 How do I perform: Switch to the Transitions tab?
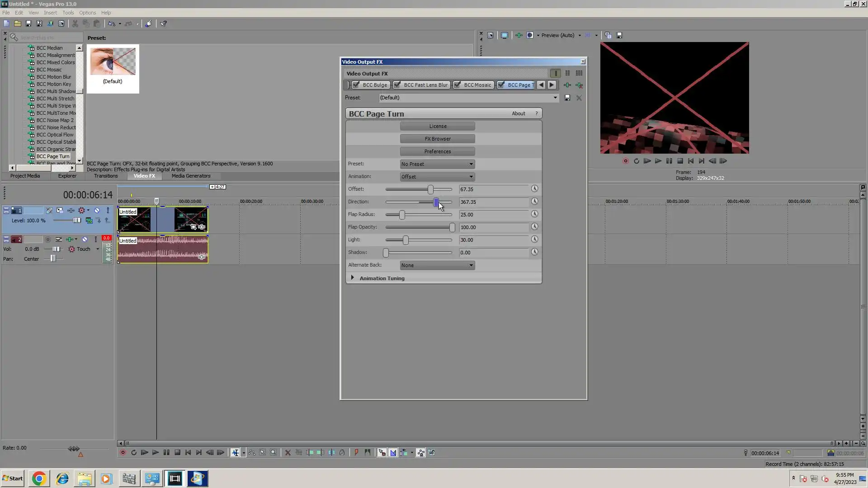click(106, 176)
